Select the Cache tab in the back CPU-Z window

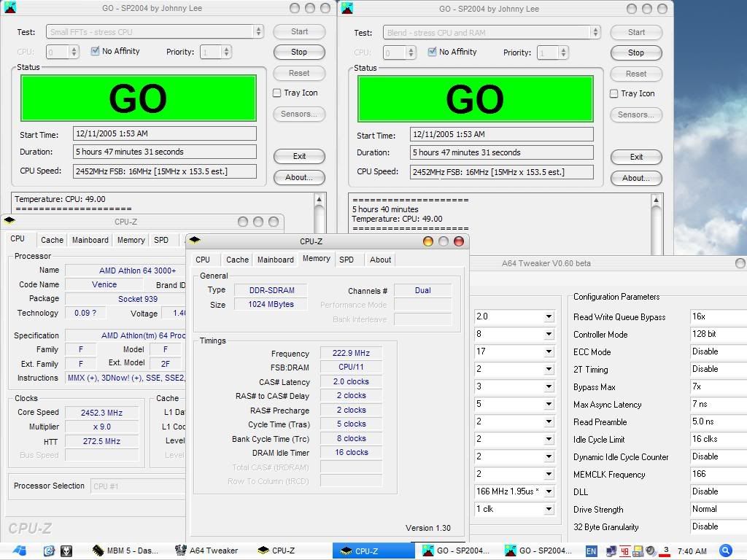coord(52,240)
